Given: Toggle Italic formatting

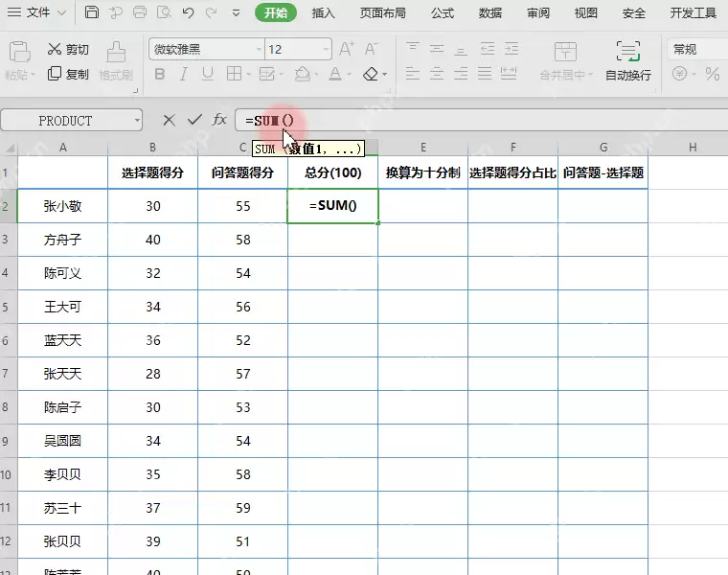Looking at the screenshot, I should (x=184, y=74).
